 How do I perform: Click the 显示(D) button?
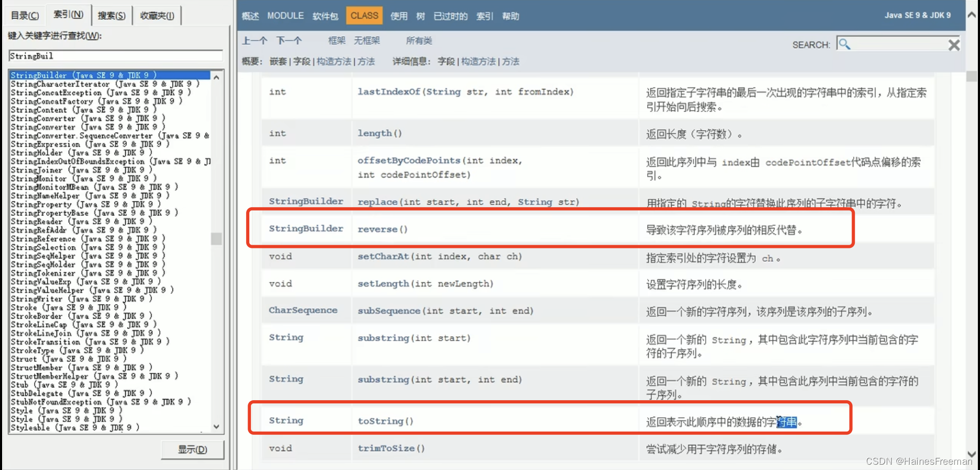pyautogui.click(x=192, y=449)
